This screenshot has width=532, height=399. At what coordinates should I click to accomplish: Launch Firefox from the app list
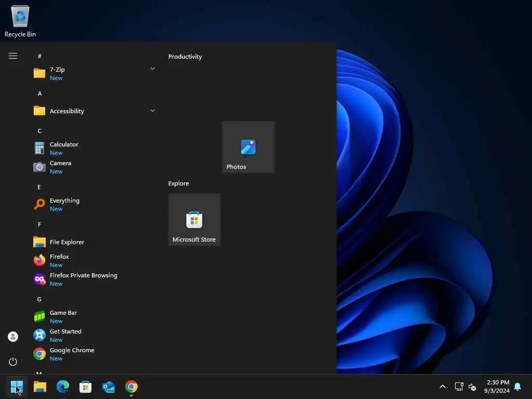(94, 261)
